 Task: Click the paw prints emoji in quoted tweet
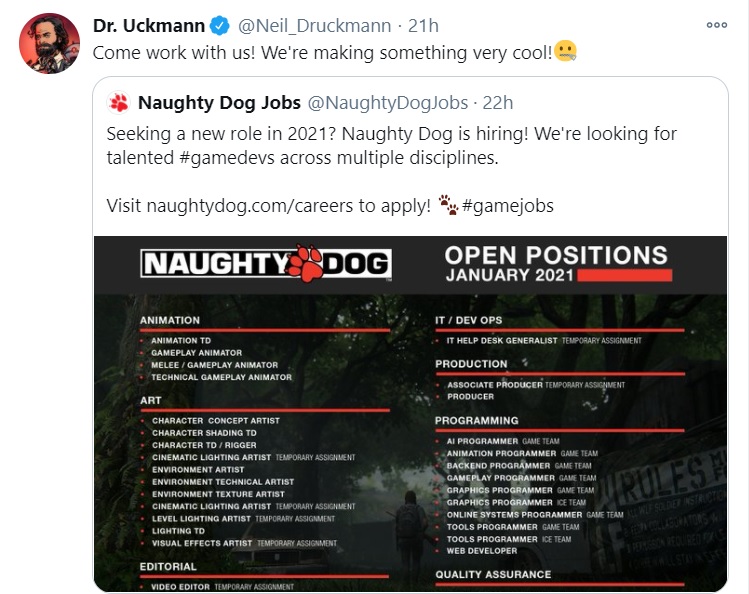pos(448,206)
